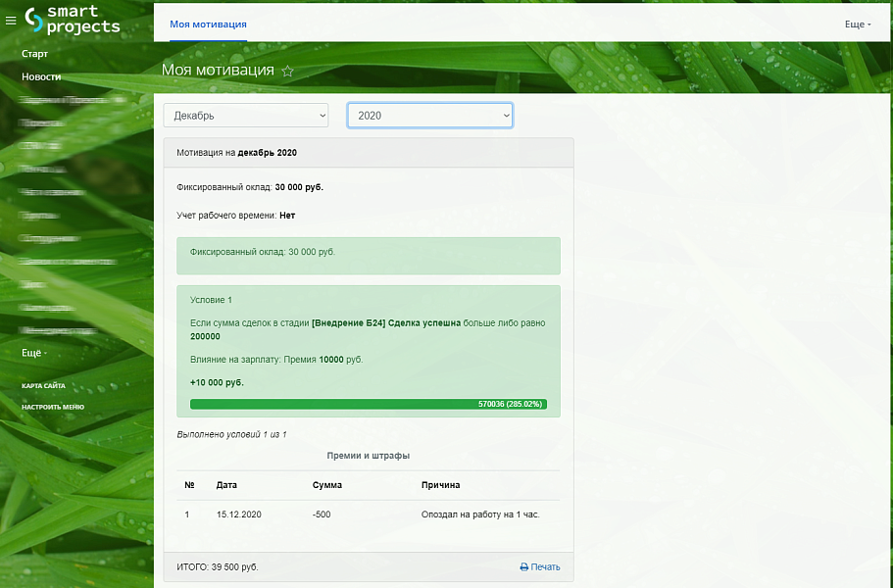893x588 pixels.
Task: Open the hamburger menu icon
Action: point(11,20)
